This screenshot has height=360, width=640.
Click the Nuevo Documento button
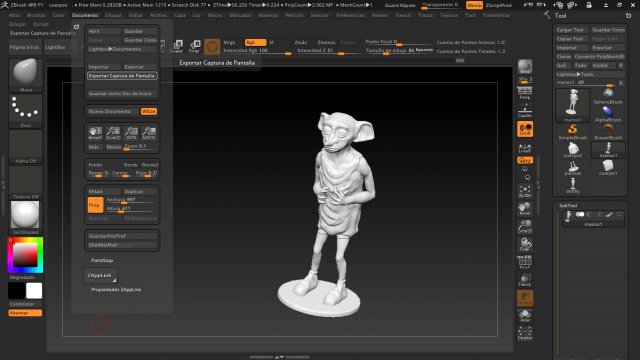113,111
